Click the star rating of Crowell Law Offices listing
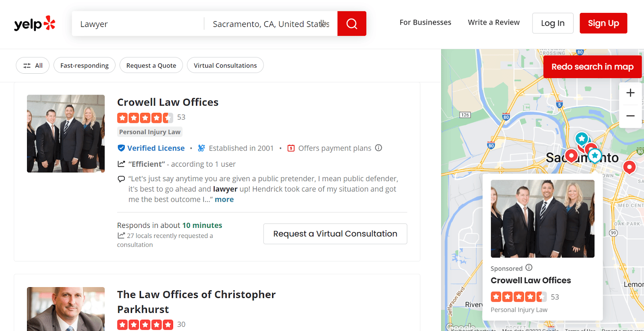644x331 pixels. pyautogui.click(x=145, y=118)
